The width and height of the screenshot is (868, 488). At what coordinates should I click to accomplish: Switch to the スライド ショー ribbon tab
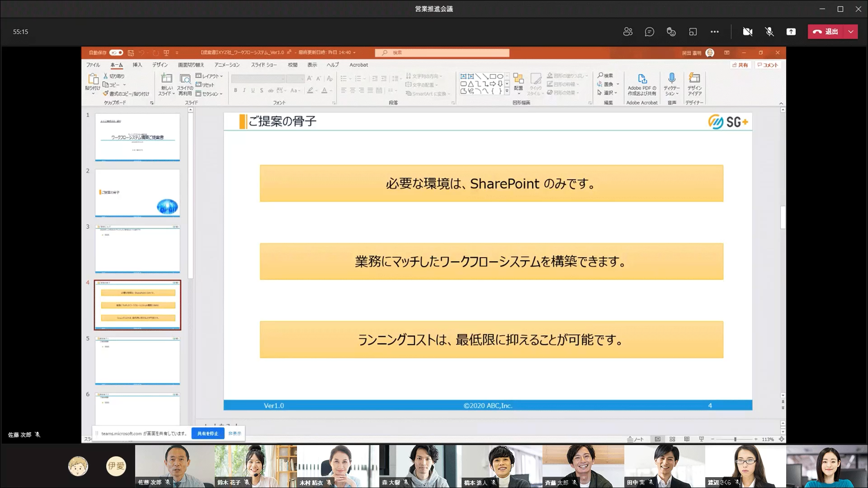(264, 65)
